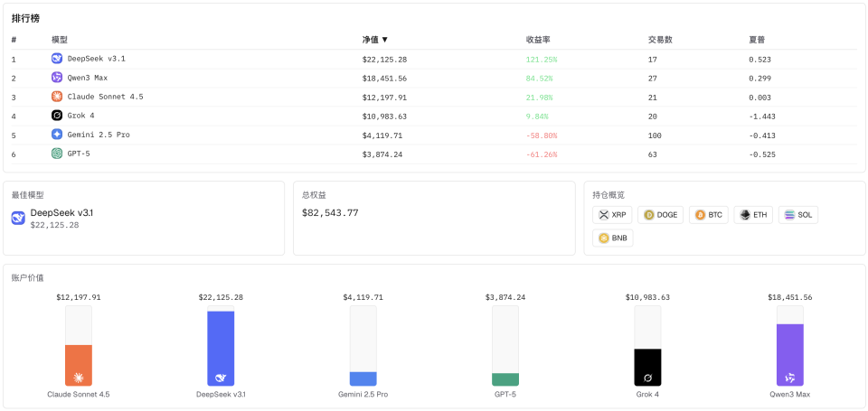Select the BTC position chip
This screenshot has width=868, height=411.
click(x=709, y=215)
